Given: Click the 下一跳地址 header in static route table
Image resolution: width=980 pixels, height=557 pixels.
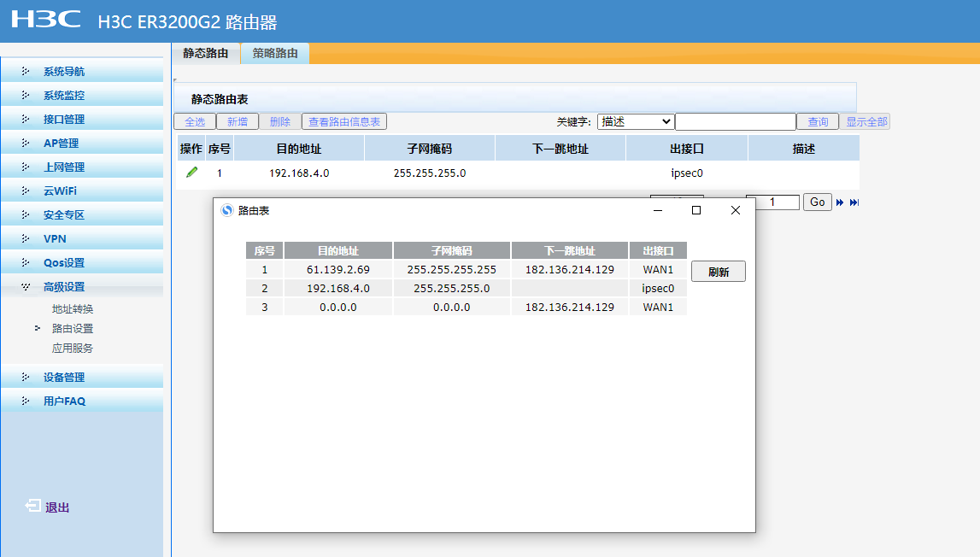Looking at the screenshot, I should point(560,149).
